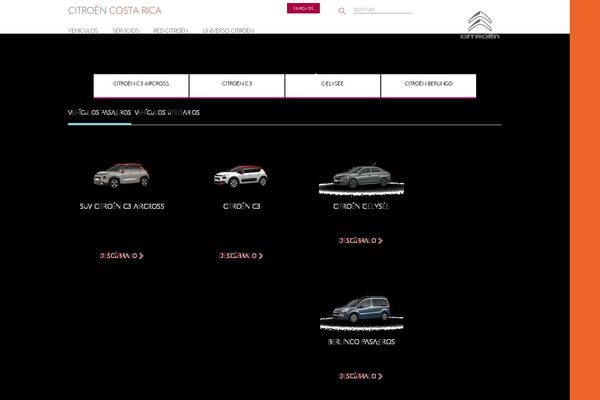Image resolution: width=600 pixels, height=400 pixels.
Task: Select the Citroën Berlingo box
Action: coord(429,86)
